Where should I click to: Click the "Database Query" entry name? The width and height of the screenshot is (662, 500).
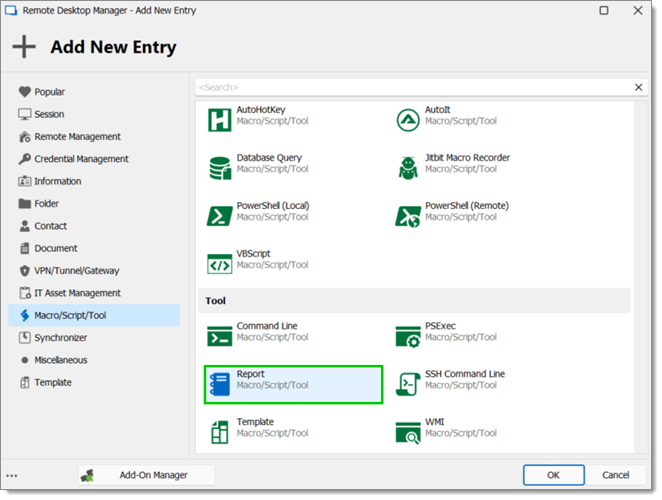tap(269, 158)
